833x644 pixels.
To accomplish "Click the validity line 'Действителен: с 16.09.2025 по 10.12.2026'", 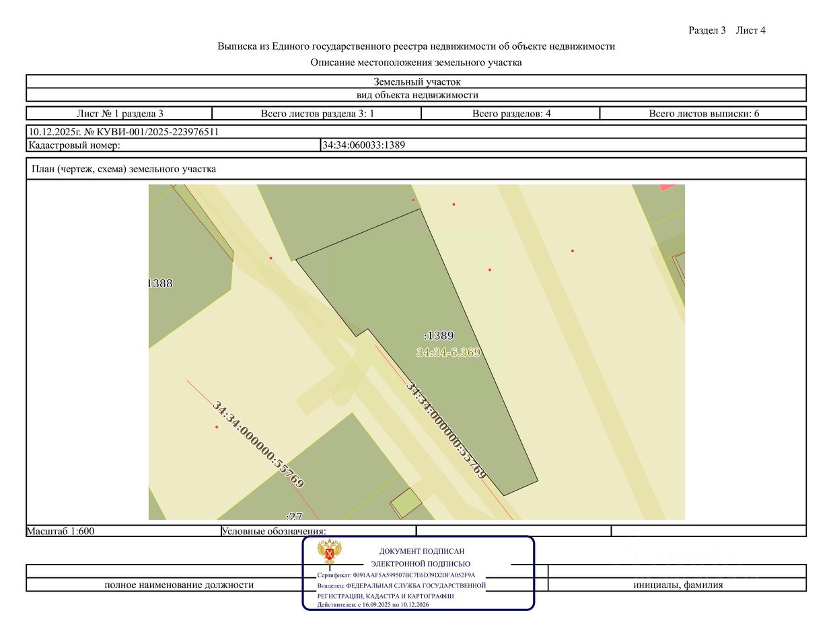I will (373, 605).
